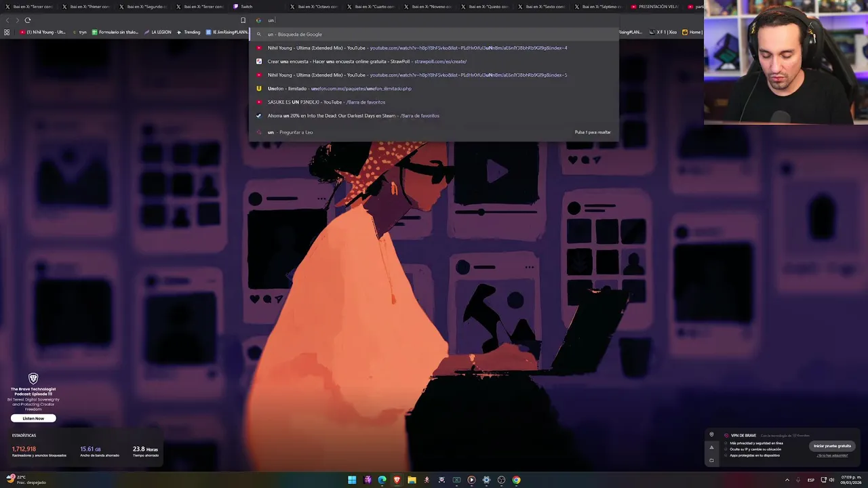Expand the hidden system tray icons chevron
Image resolution: width=868 pixels, height=488 pixels.
pyautogui.click(x=787, y=480)
